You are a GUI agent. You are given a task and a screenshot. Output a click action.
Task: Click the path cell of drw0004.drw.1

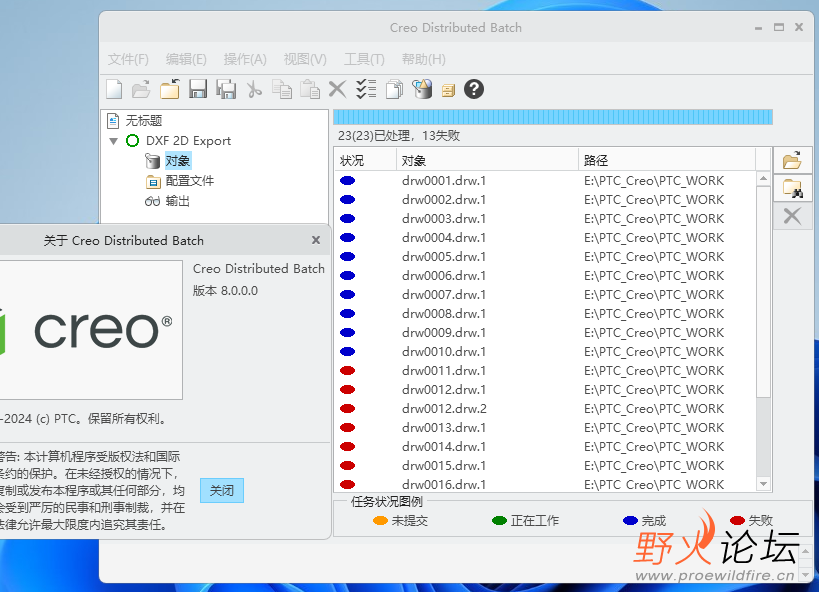(x=654, y=238)
